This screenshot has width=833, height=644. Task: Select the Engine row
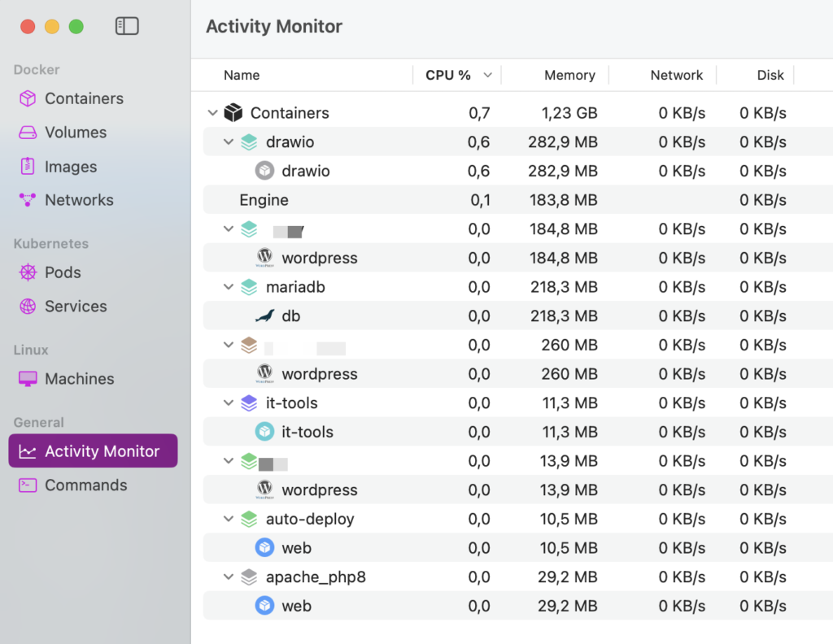(264, 200)
